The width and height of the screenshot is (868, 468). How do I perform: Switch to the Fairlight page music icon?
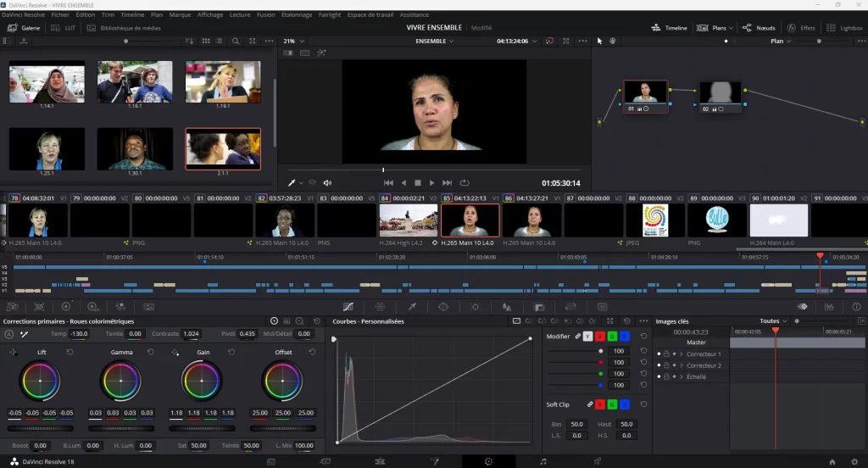click(x=543, y=461)
